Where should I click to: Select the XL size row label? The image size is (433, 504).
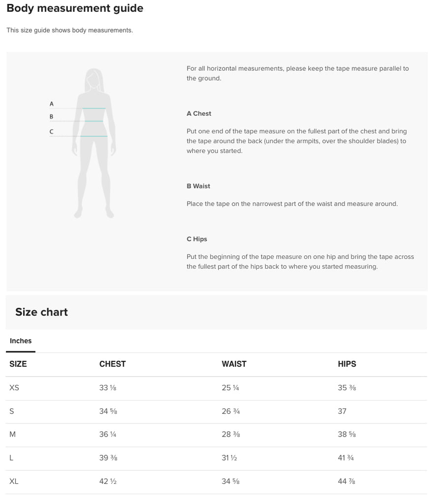coord(14,481)
